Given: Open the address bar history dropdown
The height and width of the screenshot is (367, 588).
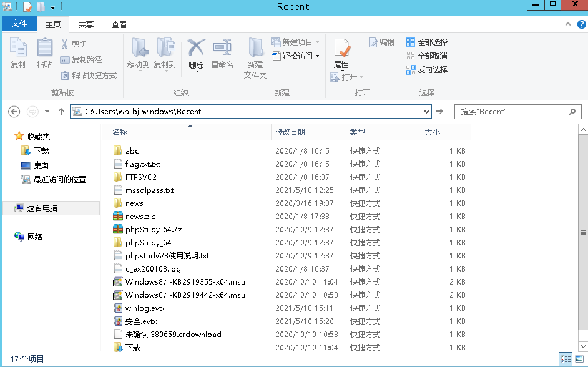Looking at the screenshot, I should tap(426, 112).
